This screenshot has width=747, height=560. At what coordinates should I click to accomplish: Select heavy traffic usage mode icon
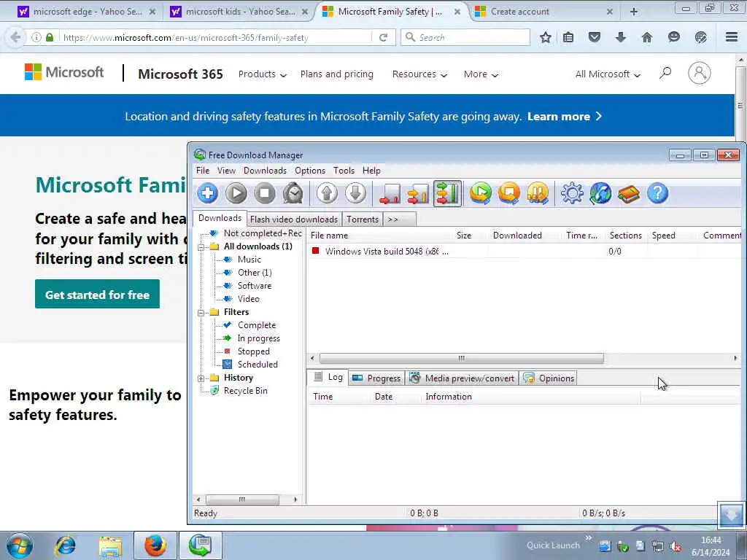[447, 193]
